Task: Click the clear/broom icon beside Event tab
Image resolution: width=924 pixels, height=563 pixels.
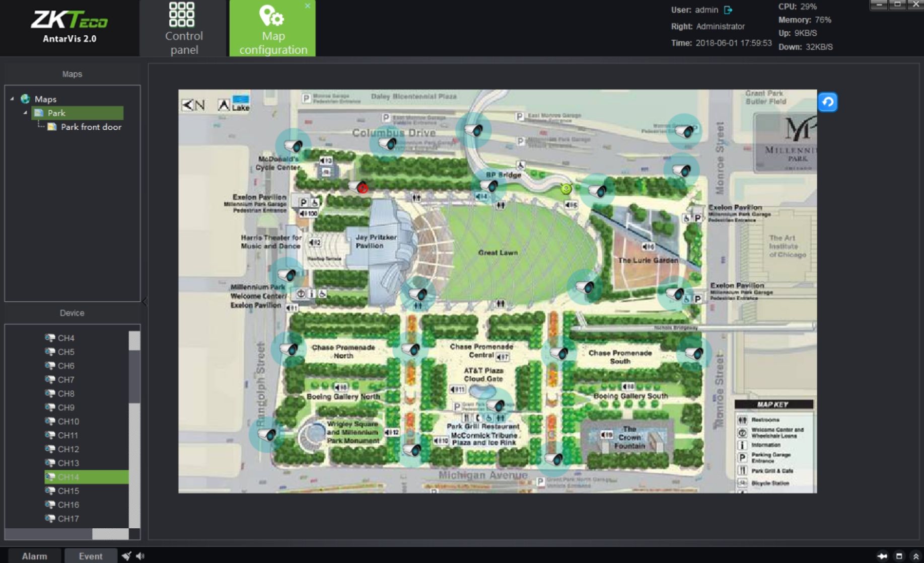Action: tap(126, 556)
